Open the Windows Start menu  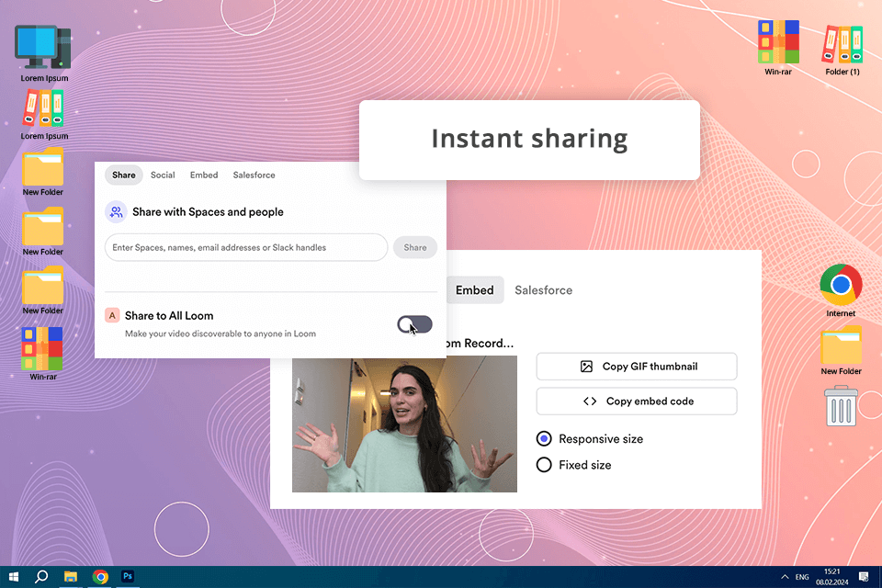14,577
